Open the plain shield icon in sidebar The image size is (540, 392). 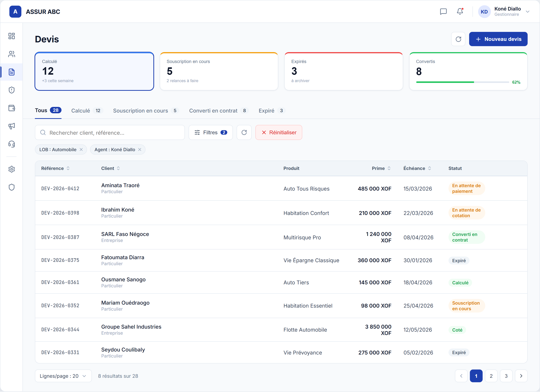11,187
